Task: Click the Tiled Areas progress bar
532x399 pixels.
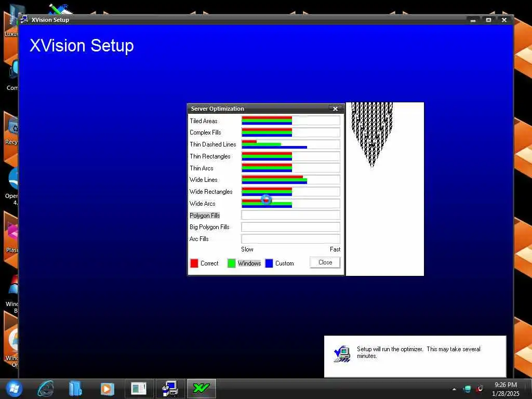Action: click(290, 121)
